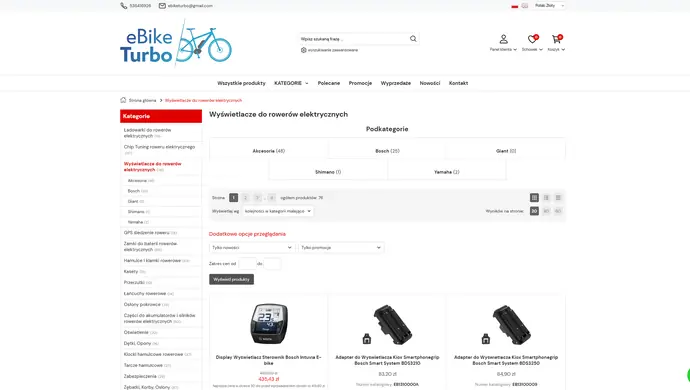This screenshot has height=390, width=690.
Task: Show 20 results per page
Action: point(534,211)
